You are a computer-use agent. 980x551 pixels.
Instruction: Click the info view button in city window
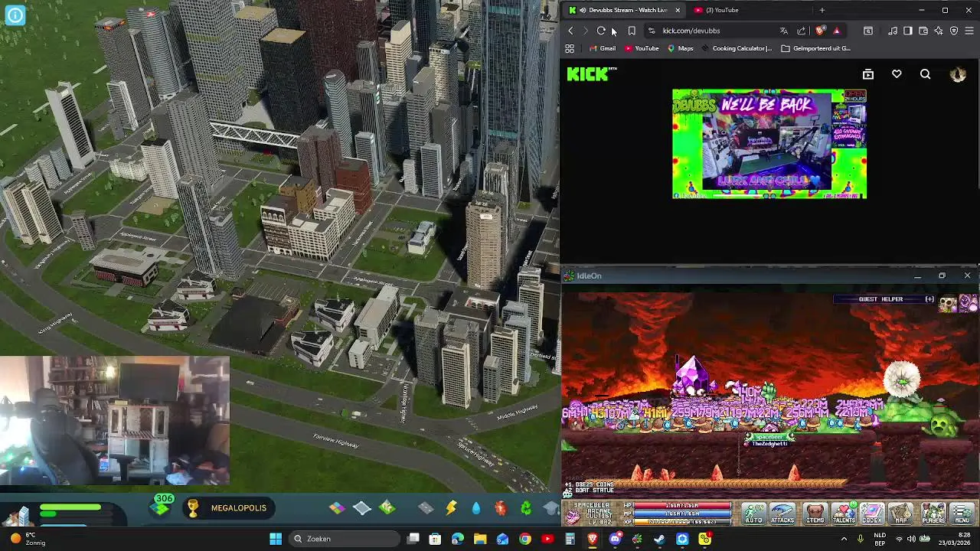coord(15,15)
